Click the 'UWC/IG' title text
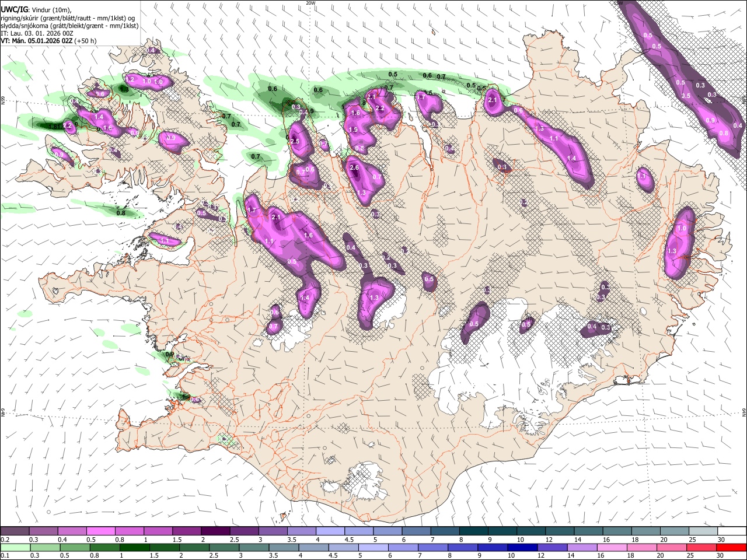 pyautogui.click(x=13, y=9)
